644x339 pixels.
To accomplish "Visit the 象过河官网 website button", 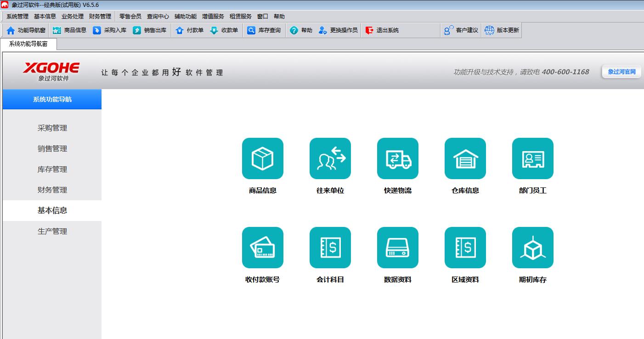I will (621, 72).
